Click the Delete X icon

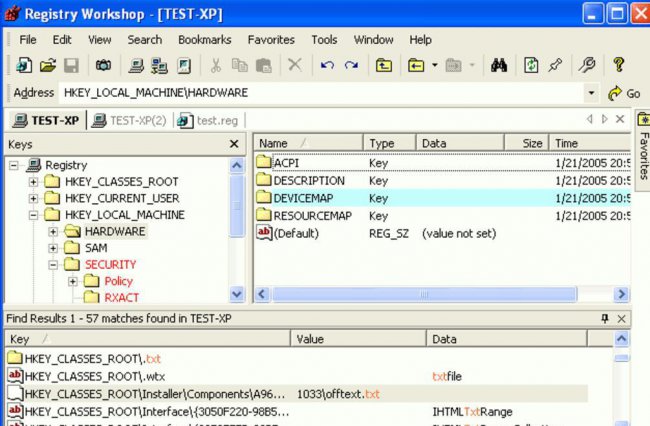295,65
